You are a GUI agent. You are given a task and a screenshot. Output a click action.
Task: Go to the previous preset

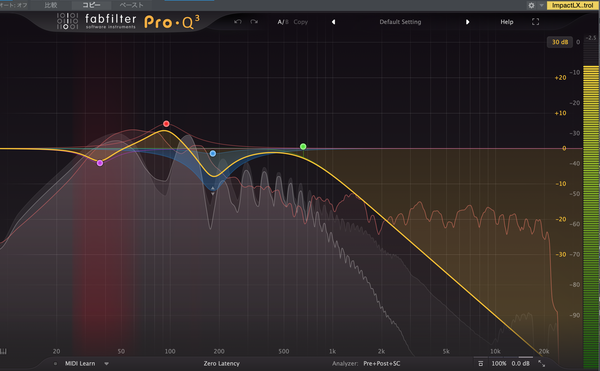coord(333,22)
